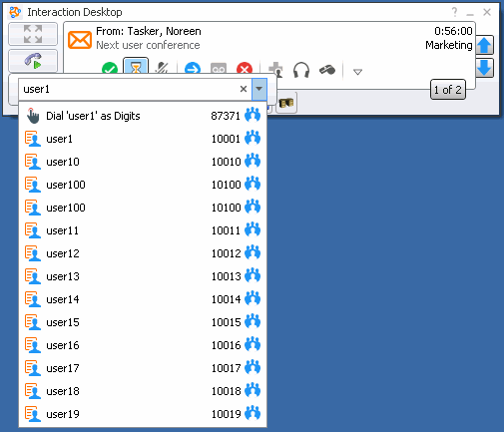Viewport: 504px width, 432px height.
Task: Clear the user1 search text
Action: pyautogui.click(x=244, y=89)
